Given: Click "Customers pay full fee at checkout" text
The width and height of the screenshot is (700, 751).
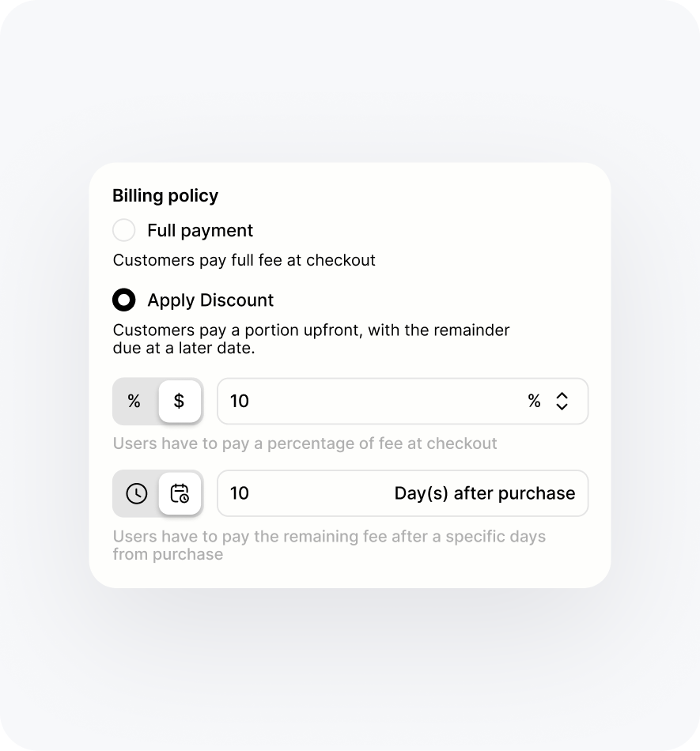Looking at the screenshot, I should [244, 260].
